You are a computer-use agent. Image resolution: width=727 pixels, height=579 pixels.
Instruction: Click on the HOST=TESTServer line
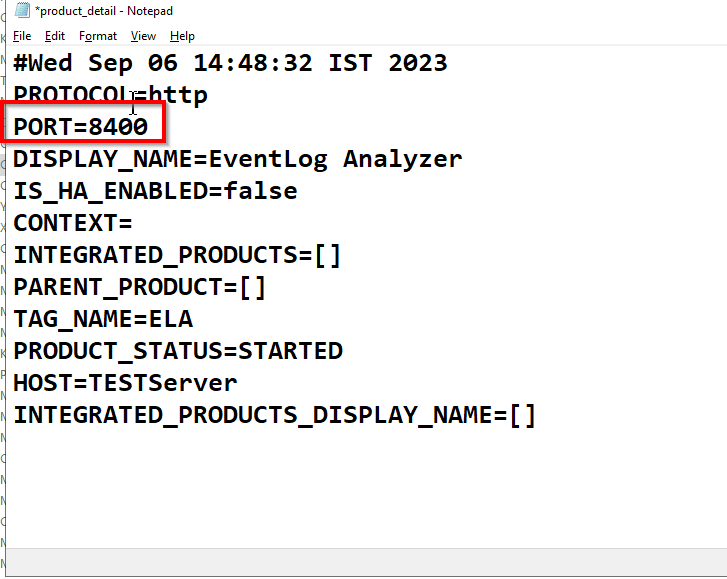(x=125, y=383)
